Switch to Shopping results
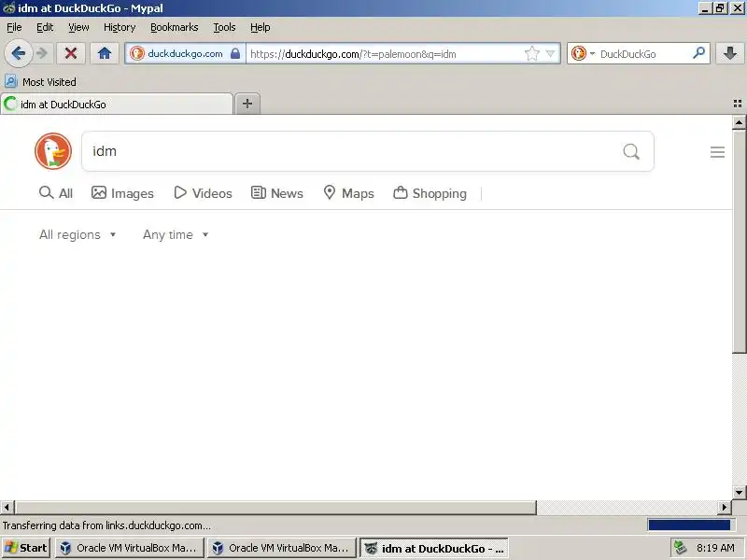This screenshot has height=560, width=747. point(430,193)
